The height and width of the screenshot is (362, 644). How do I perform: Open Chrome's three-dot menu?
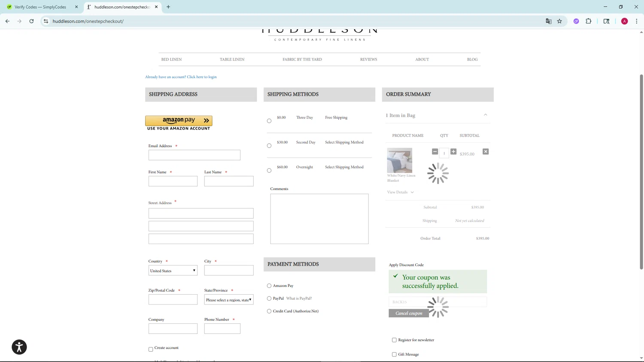pyautogui.click(x=636, y=21)
